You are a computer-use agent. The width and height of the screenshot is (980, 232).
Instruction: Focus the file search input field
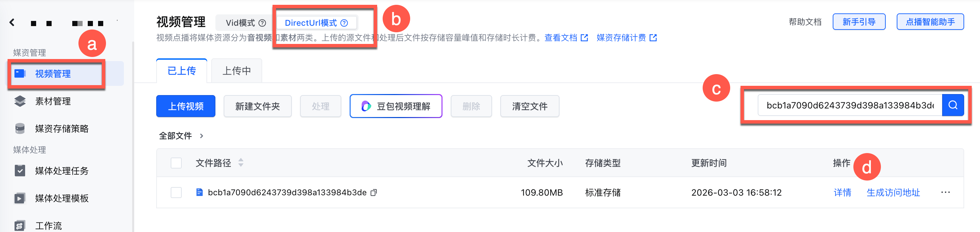pos(849,105)
